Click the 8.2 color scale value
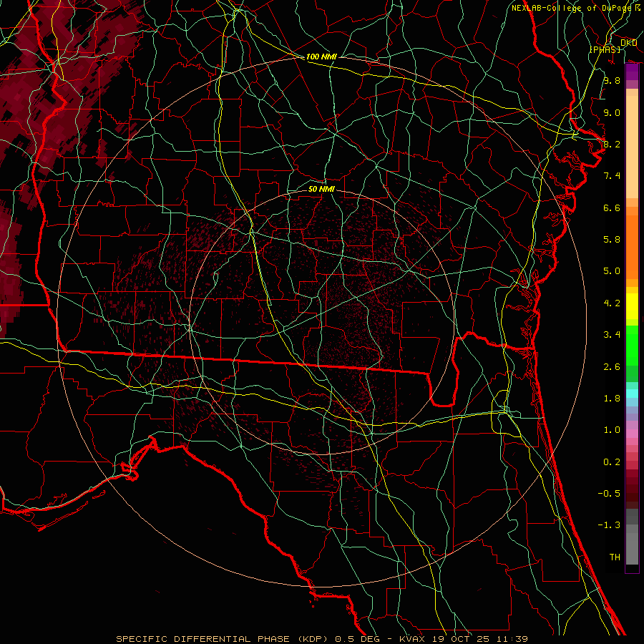Viewport: 644px width, 644px height. coord(612,144)
